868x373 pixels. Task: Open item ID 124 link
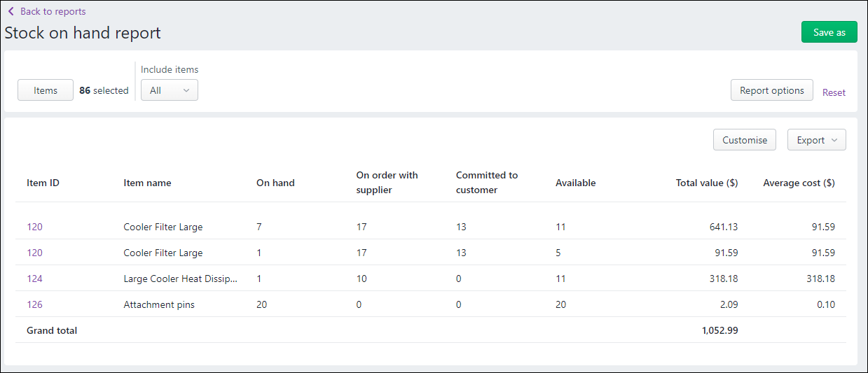coord(35,279)
